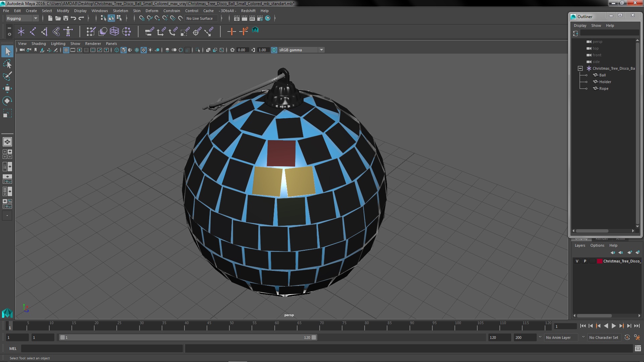644x362 pixels.
Task: Click the Render Current Frame clapperboard icon
Action: point(245,18)
